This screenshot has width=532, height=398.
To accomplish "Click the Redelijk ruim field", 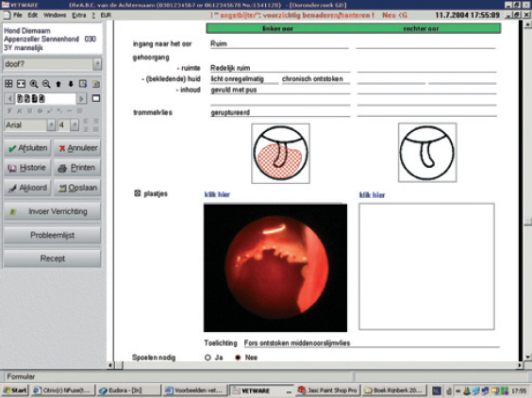I will point(280,68).
